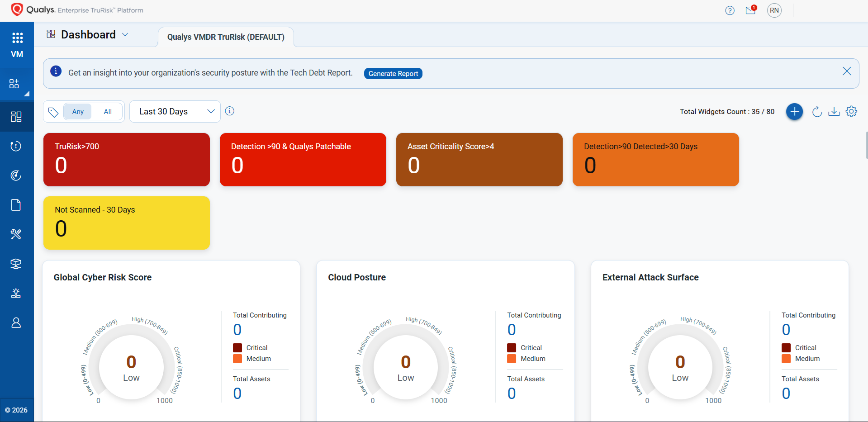
Task: Click the Generate Report button
Action: pyautogui.click(x=393, y=74)
